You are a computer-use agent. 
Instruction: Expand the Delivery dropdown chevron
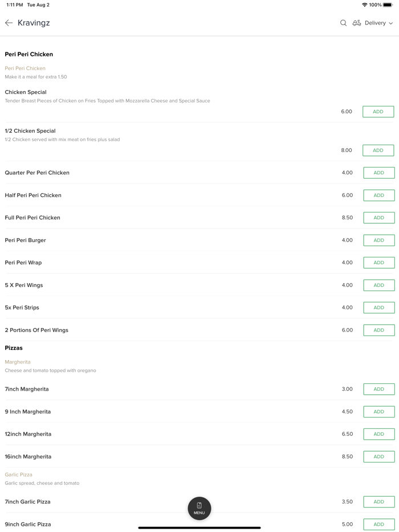click(x=391, y=23)
